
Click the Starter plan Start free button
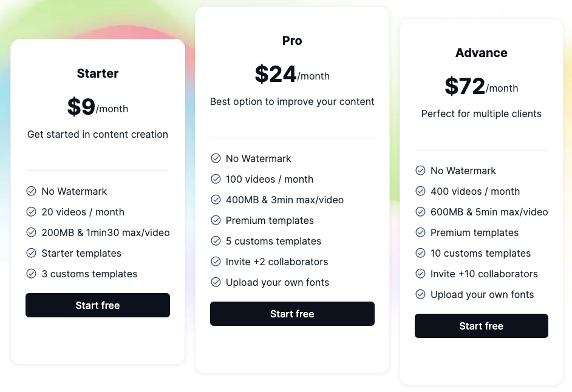pos(98,305)
